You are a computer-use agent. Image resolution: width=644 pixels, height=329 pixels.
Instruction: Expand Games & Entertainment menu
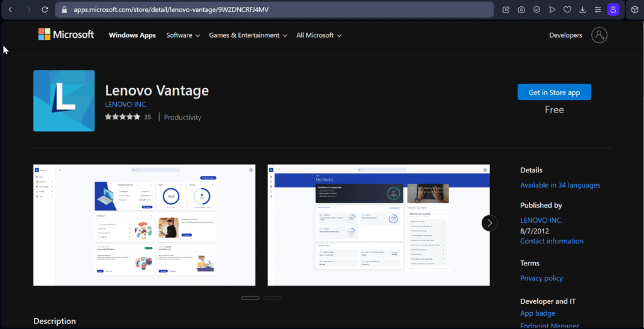coord(248,35)
